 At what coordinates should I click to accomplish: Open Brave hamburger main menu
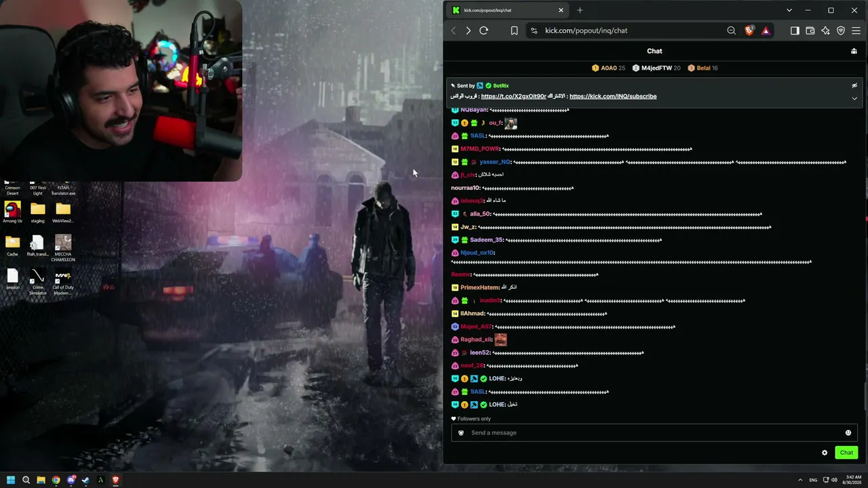856,30
